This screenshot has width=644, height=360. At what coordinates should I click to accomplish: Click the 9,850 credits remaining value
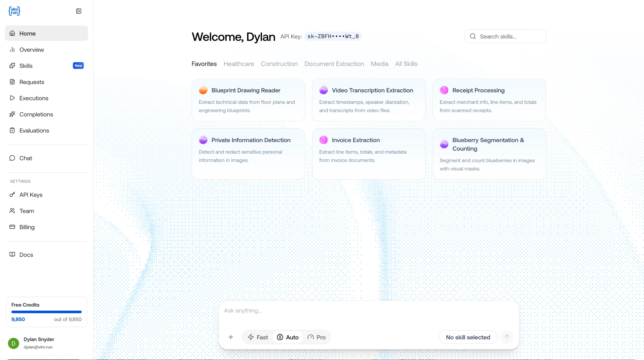pyautogui.click(x=18, y=319)
